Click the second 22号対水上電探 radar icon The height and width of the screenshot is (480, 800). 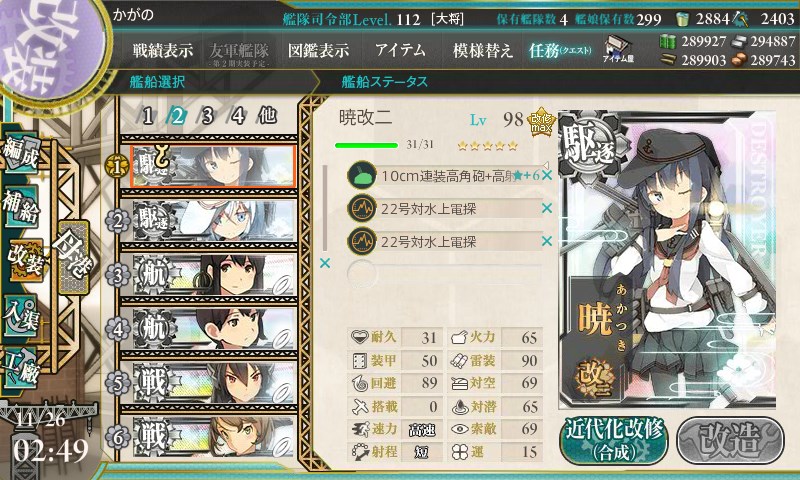(x=361, y=241)
